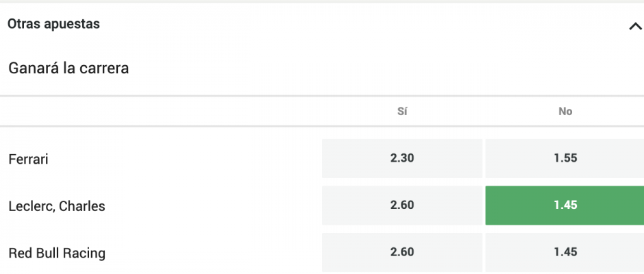Click the No column header
The height and width of the screenshot is (274, 644).
565,112
